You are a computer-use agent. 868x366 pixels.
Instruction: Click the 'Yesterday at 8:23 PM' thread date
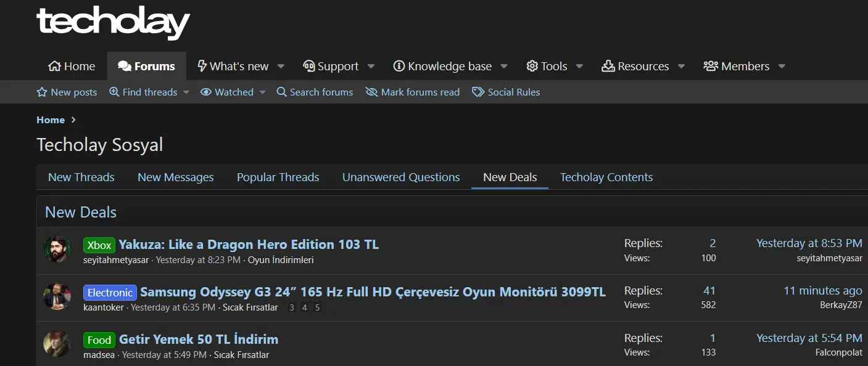(198, 260)
